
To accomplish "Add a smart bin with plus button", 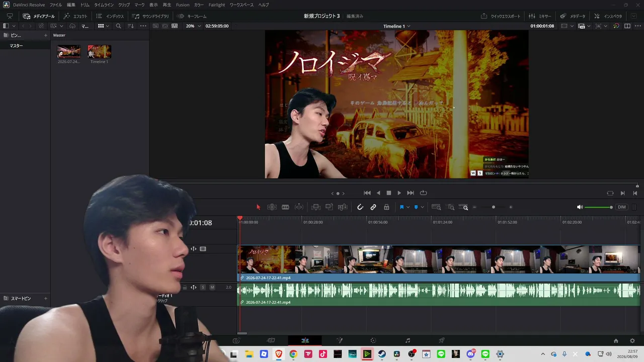I will [45, 299].
